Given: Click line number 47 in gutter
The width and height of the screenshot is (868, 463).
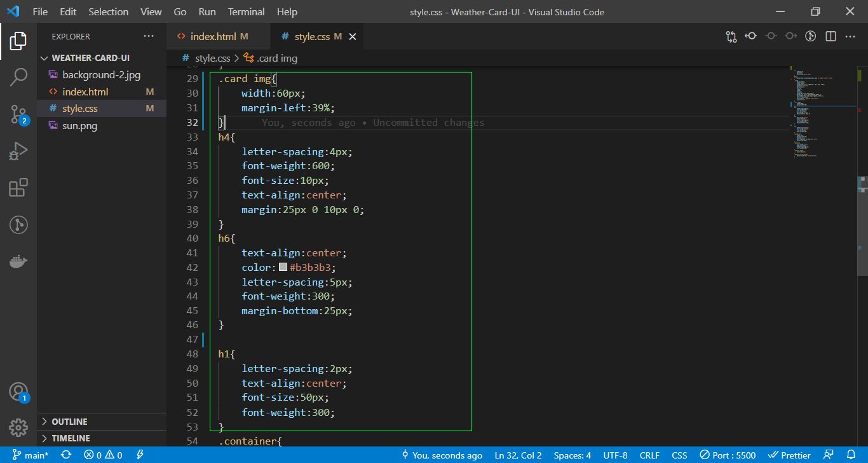Looking at the screenshot, I should point(193,340).
